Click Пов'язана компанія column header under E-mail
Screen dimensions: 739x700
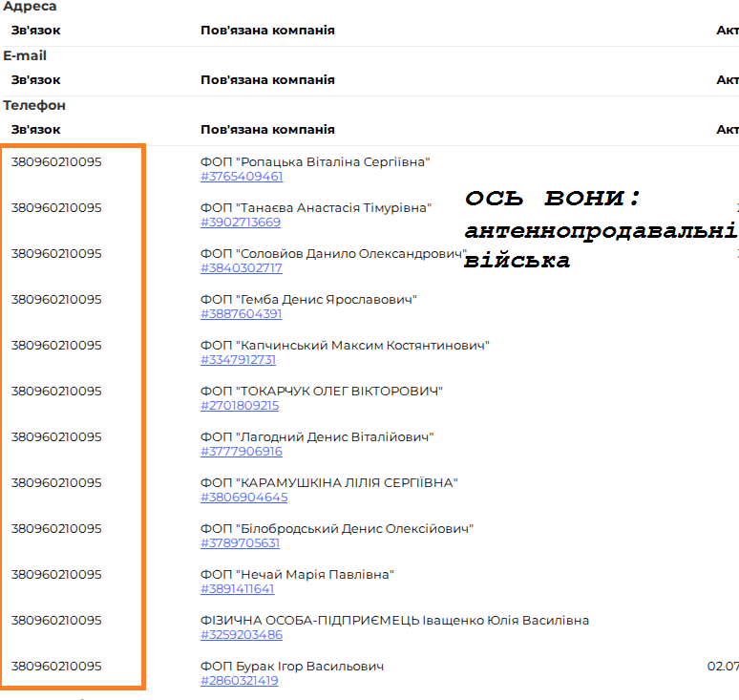pyautogui.click(x=267, y=79)
